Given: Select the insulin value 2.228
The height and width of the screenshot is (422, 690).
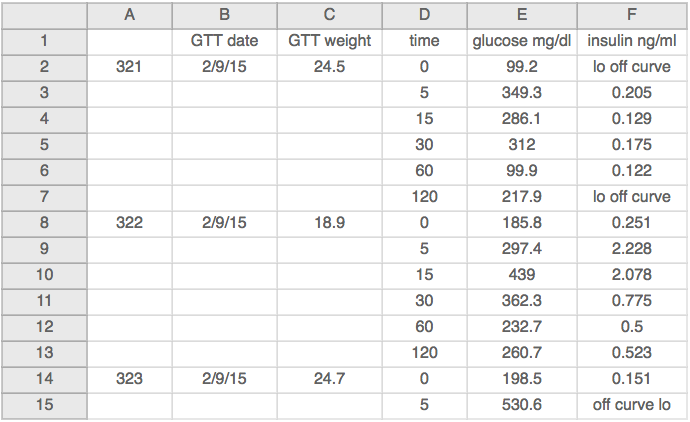Looking at the screenshot, I should (631, 249).
